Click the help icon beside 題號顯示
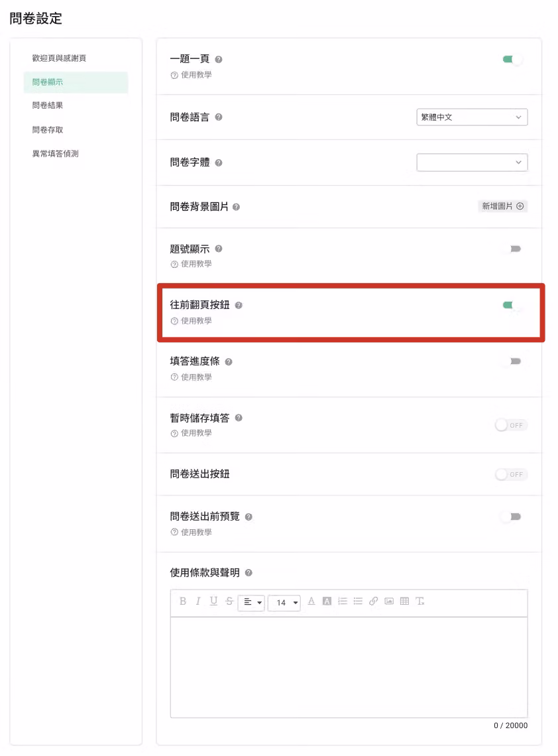Image resolution: width=558 pixels, height=756 pixels. tap(219, 249)
